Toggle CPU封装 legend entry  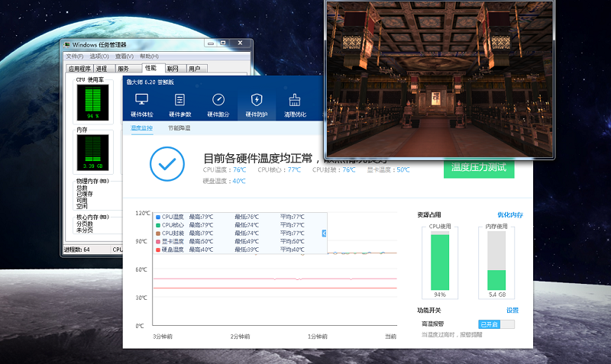[x=170, y=234]
